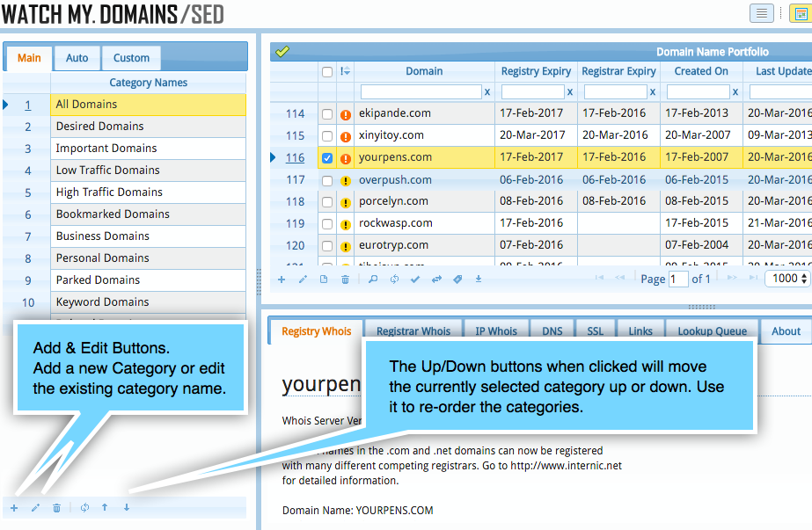Click the yellow warning icon for overpush.com
This screenshot has height=530, width=812.
pyautogui.click(x=346, y=181)
